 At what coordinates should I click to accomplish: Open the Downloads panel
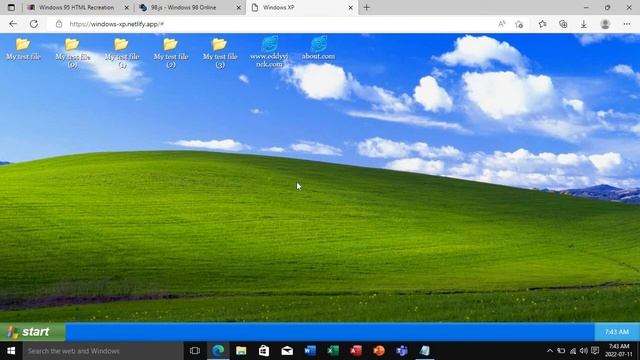pos(584,24)
